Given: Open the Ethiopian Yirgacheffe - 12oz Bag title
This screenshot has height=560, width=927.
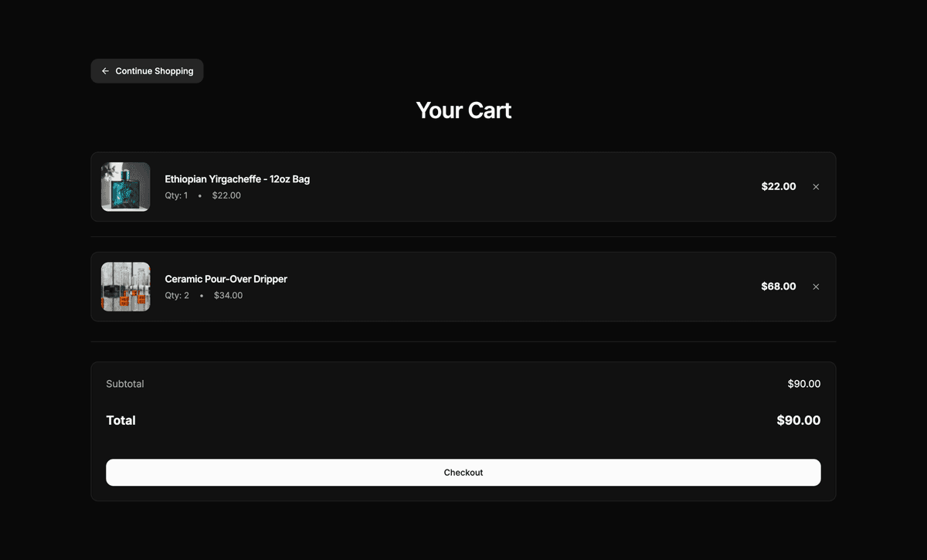Looking at the screenshot, I should click(236, 178).
